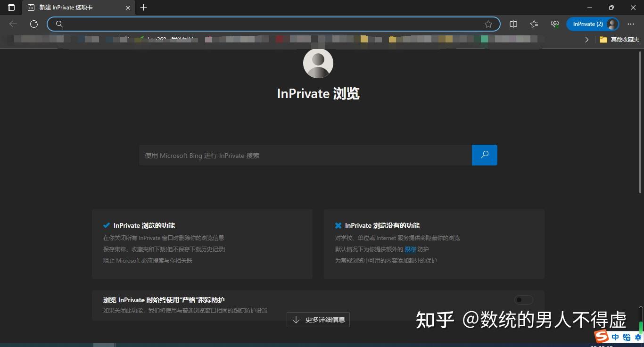
Task: Click the browser back arrow
Action: [x=13, y=24]
